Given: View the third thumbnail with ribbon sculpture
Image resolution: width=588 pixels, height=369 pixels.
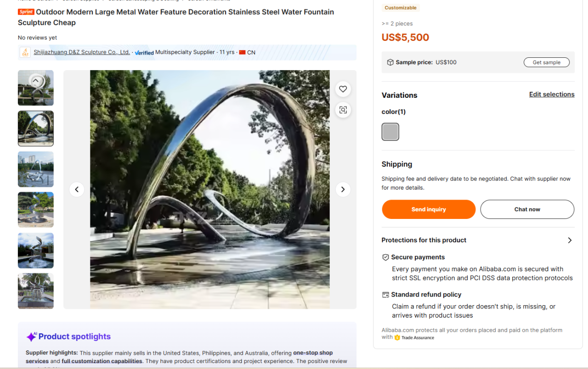Looking at the screenshot, I should pos(36,169).
